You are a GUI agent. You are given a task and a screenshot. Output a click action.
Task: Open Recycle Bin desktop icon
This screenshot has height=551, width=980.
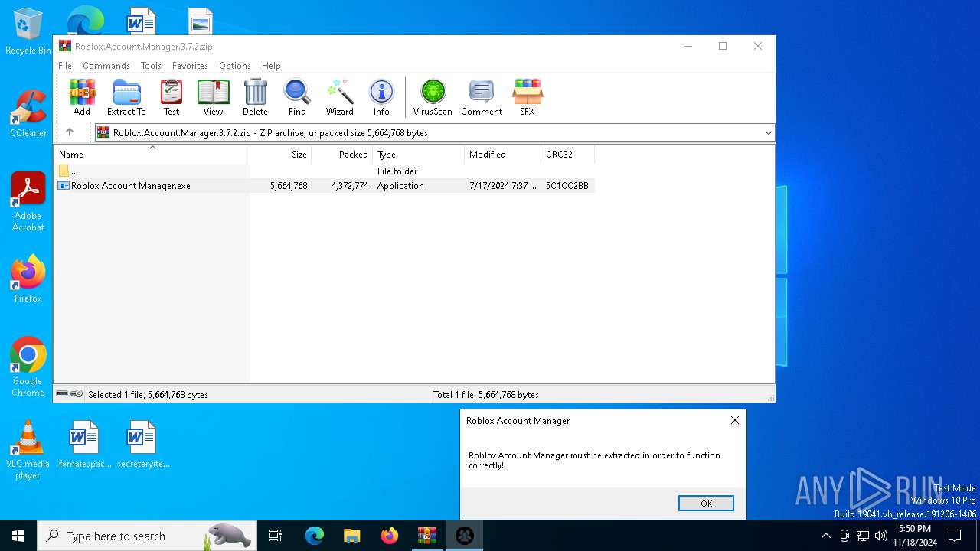(x=28, y=32)
